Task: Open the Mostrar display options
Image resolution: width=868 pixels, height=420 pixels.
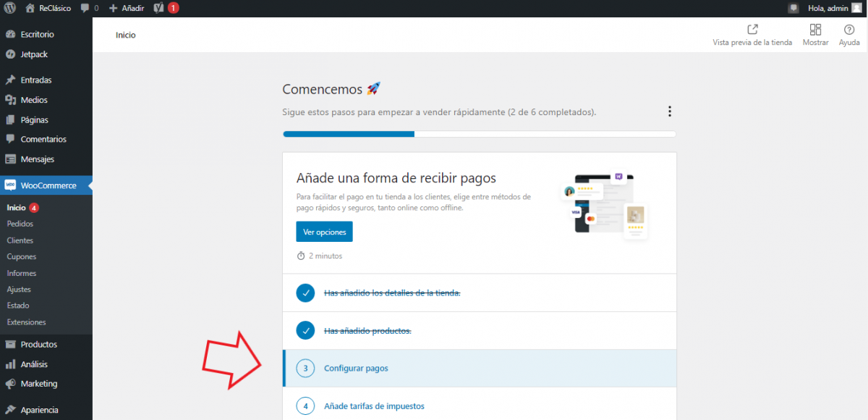Action: (x=815, y=35)
